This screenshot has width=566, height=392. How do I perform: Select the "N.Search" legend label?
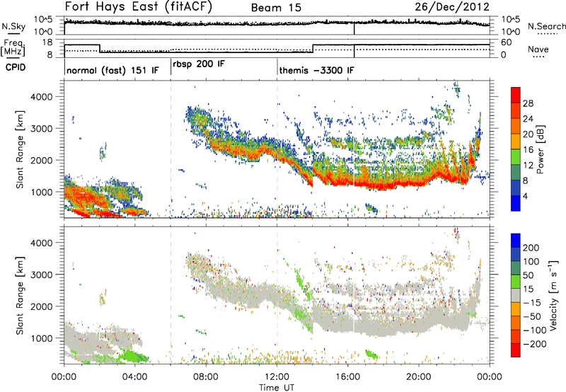pos(546,26)
